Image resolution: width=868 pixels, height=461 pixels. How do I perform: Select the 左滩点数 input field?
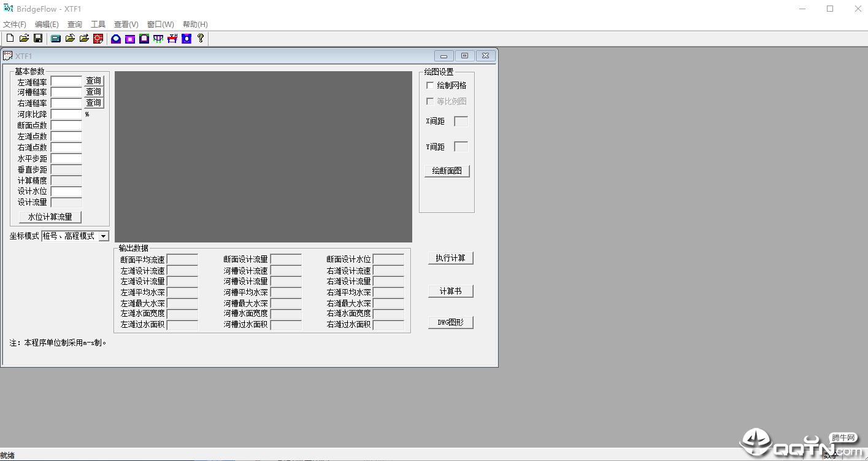66,136
